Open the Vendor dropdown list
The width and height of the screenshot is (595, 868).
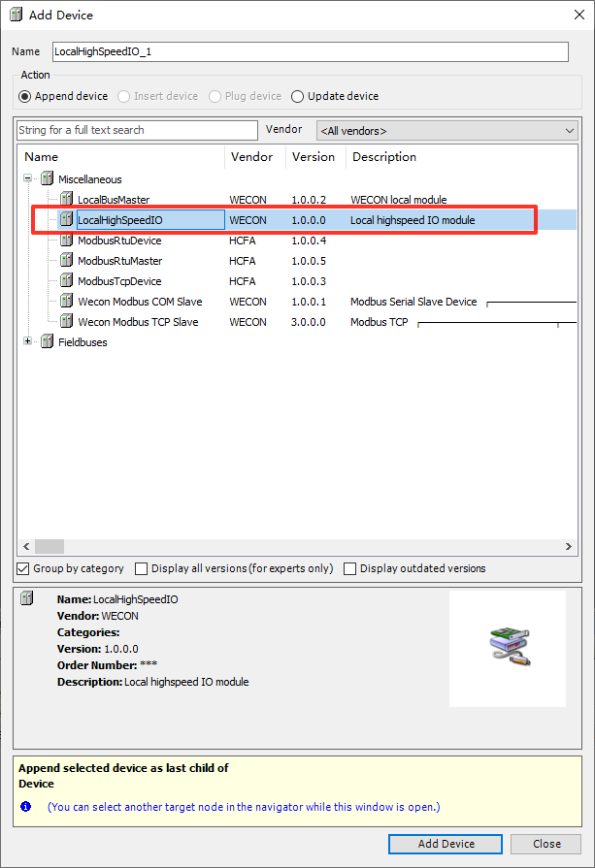(x=569, y=131)
